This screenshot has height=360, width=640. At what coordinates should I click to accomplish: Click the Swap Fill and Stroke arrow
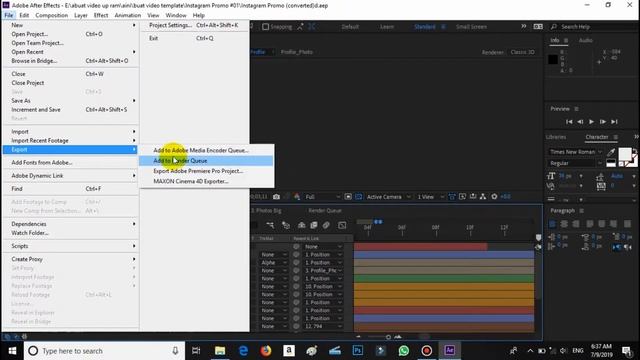click(x=634, y=151)
